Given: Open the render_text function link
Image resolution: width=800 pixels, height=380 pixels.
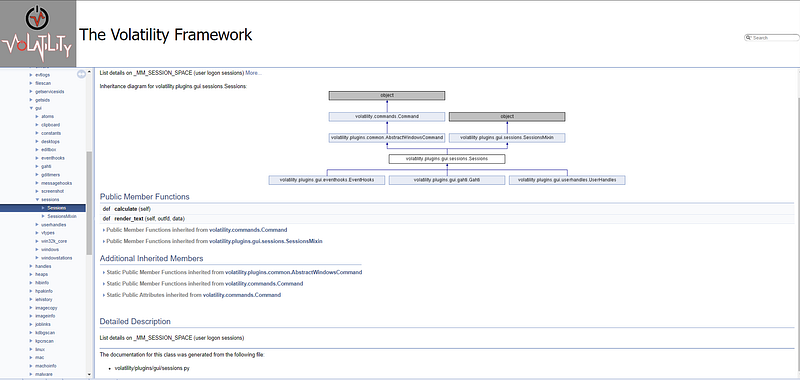Looking at the screenshot, I should tap(129, 219).
